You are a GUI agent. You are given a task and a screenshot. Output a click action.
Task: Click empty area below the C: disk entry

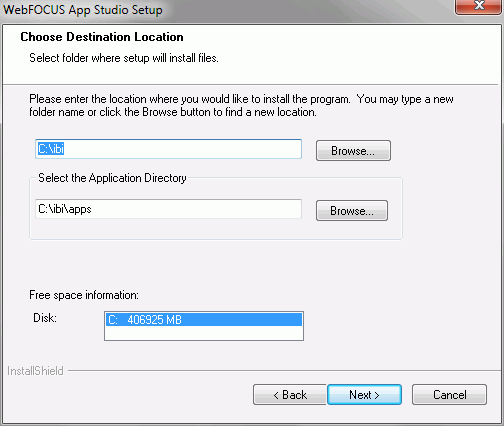point(204,333)
